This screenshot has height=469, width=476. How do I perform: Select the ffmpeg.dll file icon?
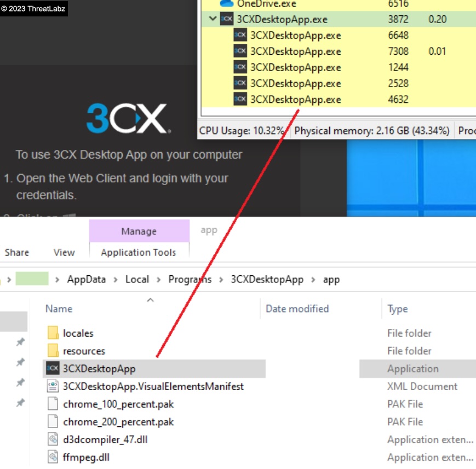point(53,457)
